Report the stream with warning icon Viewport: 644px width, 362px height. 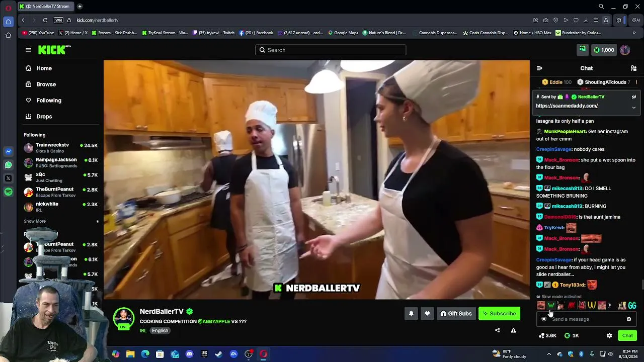(514, 330)
